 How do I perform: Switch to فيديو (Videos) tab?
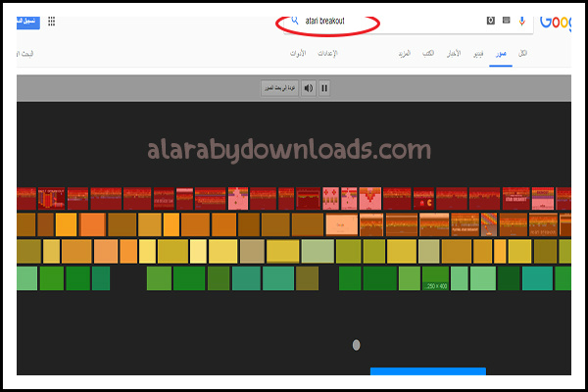[x=478, y=55]
